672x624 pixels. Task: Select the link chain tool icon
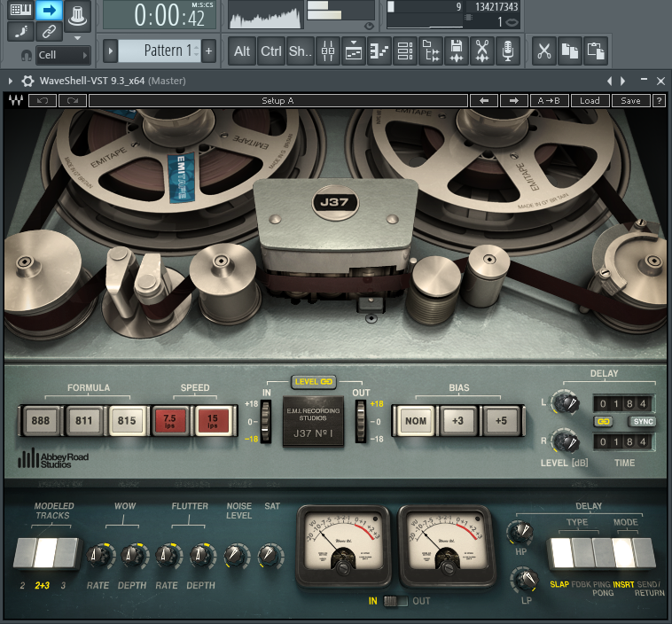pyautogui.click(x=50, y=31)
